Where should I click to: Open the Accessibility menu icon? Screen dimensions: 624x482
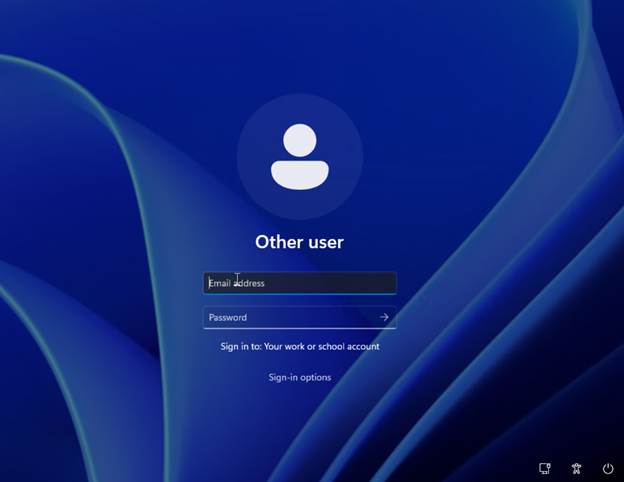click(576, 468)
